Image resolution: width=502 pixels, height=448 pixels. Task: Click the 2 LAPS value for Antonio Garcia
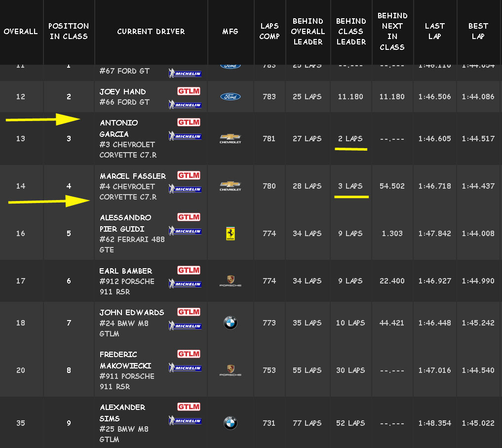pos(350,139)
